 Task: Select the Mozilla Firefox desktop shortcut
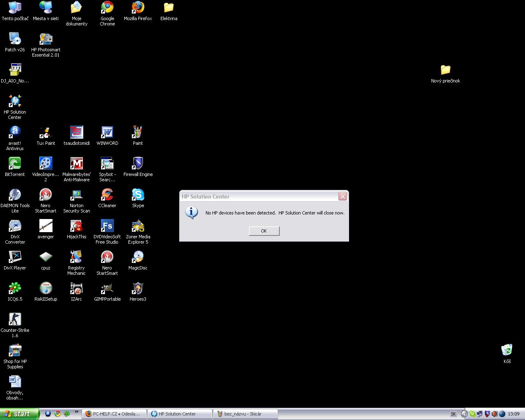coord(138,11)
